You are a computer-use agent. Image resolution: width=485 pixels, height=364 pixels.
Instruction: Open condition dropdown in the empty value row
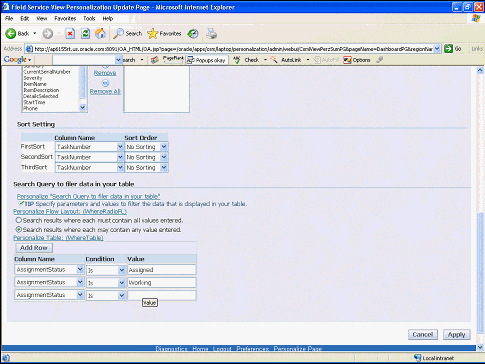[x=122, y=295]
